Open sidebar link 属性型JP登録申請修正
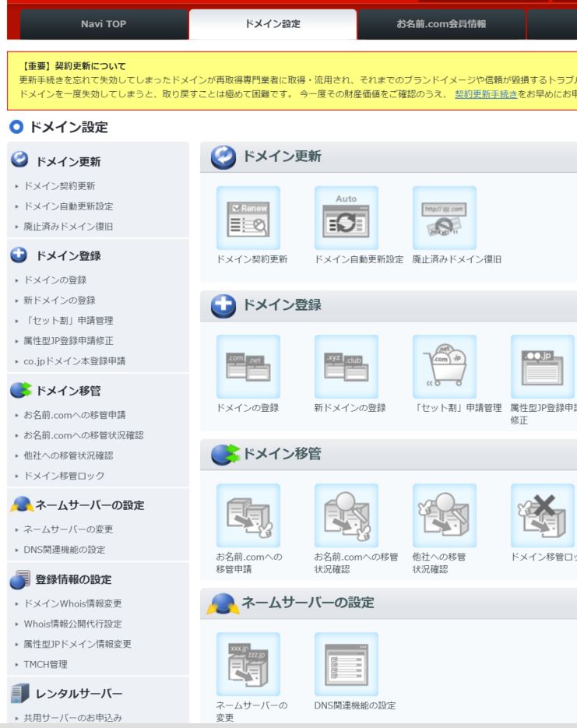The image size is (577, 728). 69,341
